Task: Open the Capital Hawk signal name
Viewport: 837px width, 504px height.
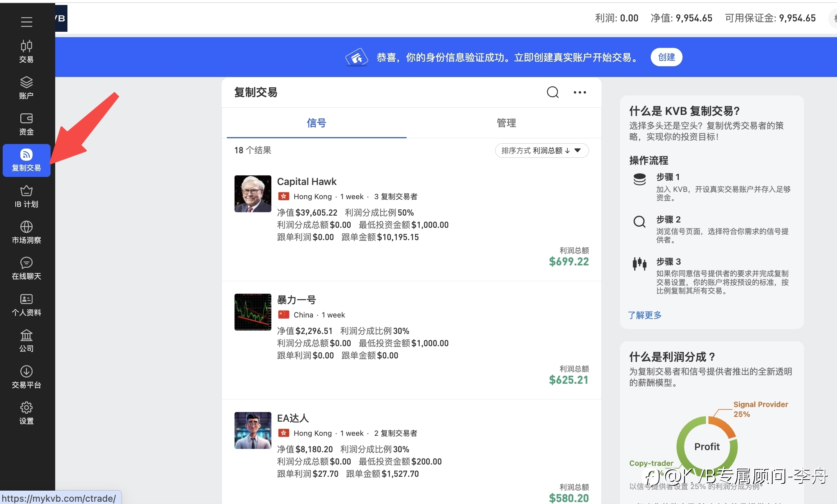Action: [x=307, y=182]
